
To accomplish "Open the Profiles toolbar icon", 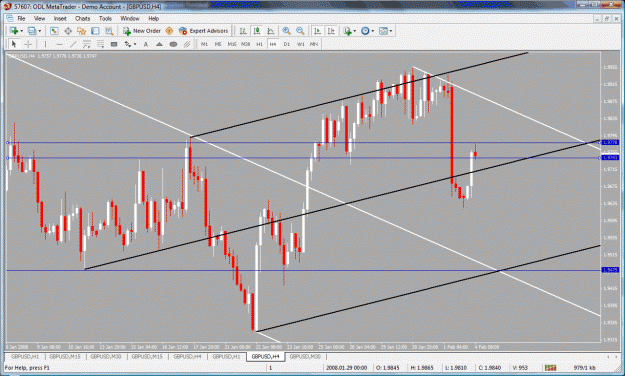I will 32,31.
